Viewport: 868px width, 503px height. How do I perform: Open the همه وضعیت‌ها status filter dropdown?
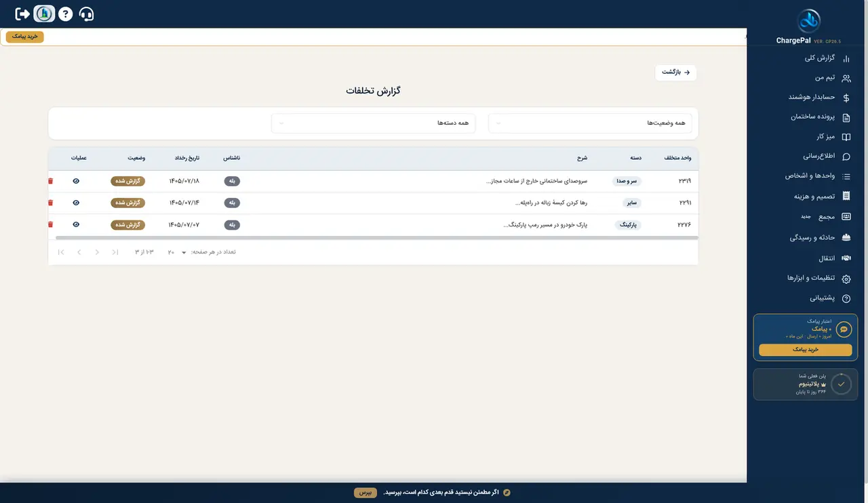click(x=590, y=123)
